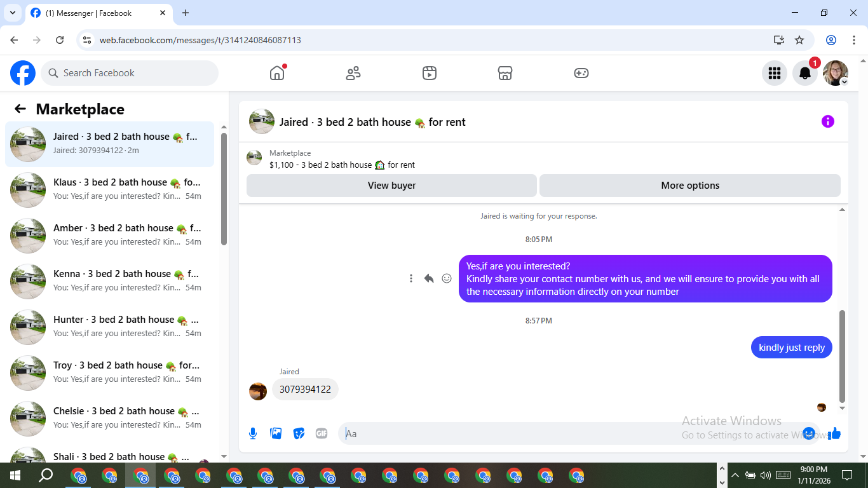Click the View buyer button

point(391,186)
